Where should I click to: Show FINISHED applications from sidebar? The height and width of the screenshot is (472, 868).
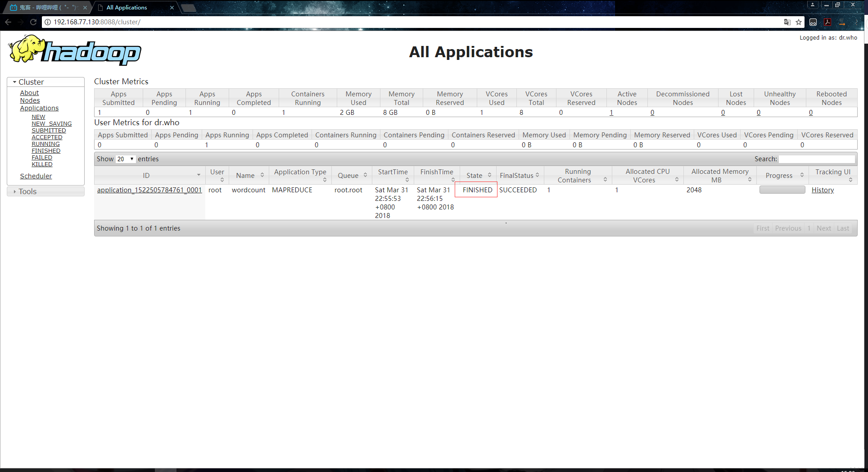coord(46,150)
